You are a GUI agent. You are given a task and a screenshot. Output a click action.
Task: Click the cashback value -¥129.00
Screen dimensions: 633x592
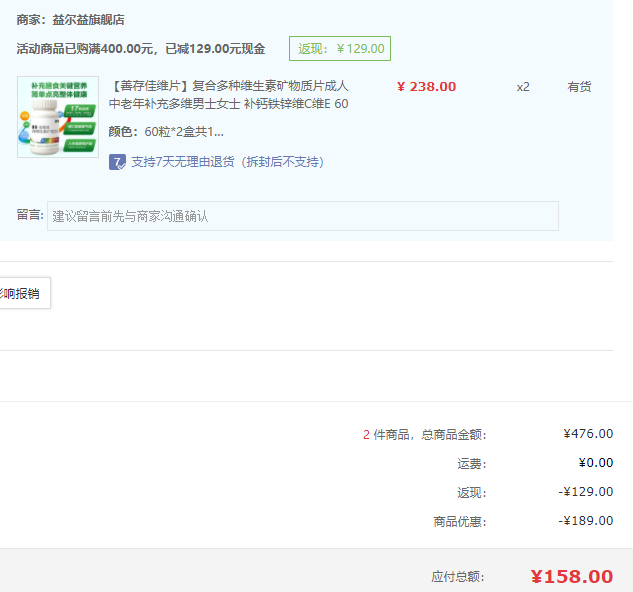tap(586, 492)
